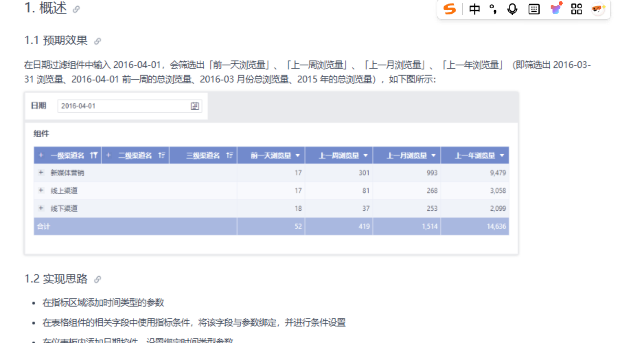Click the 日期 date input showing 2016-04-01
Viewport: 644px width, 343px height.
(130, 106)
